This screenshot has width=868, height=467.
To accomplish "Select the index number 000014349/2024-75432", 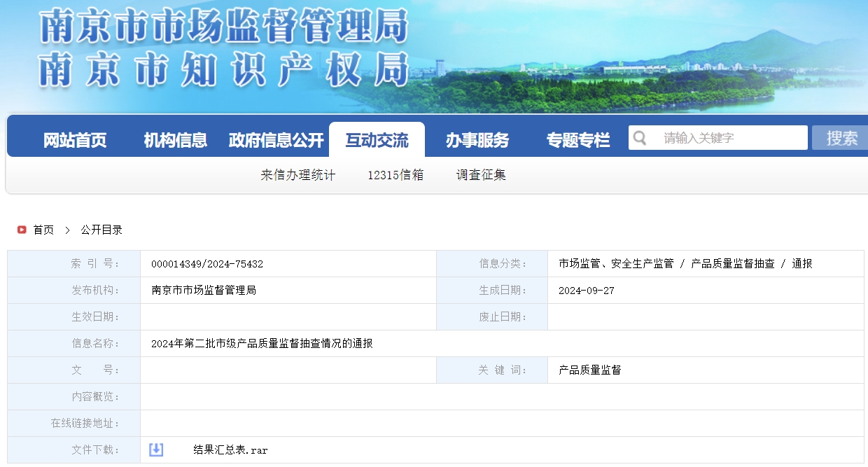I will 207,264.
